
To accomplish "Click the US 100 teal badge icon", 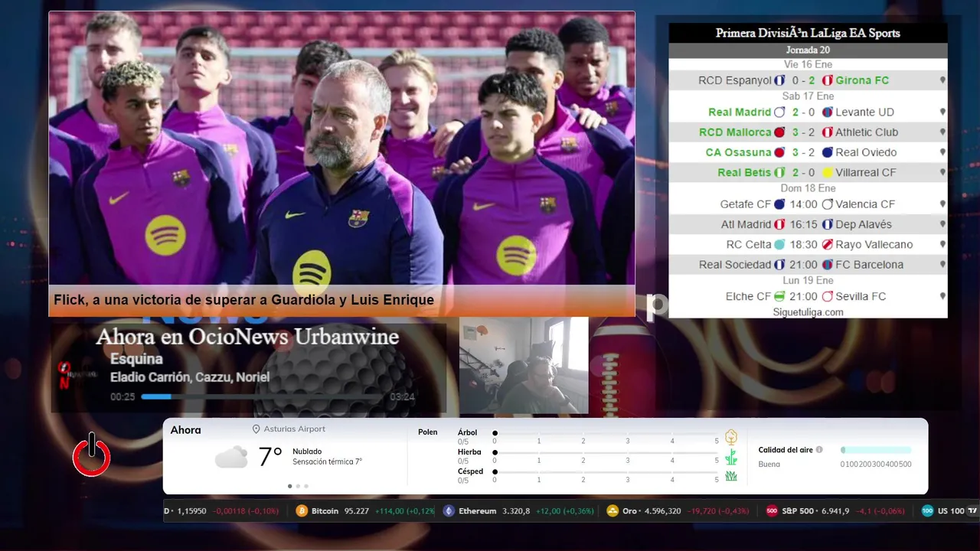I will 927,511.
